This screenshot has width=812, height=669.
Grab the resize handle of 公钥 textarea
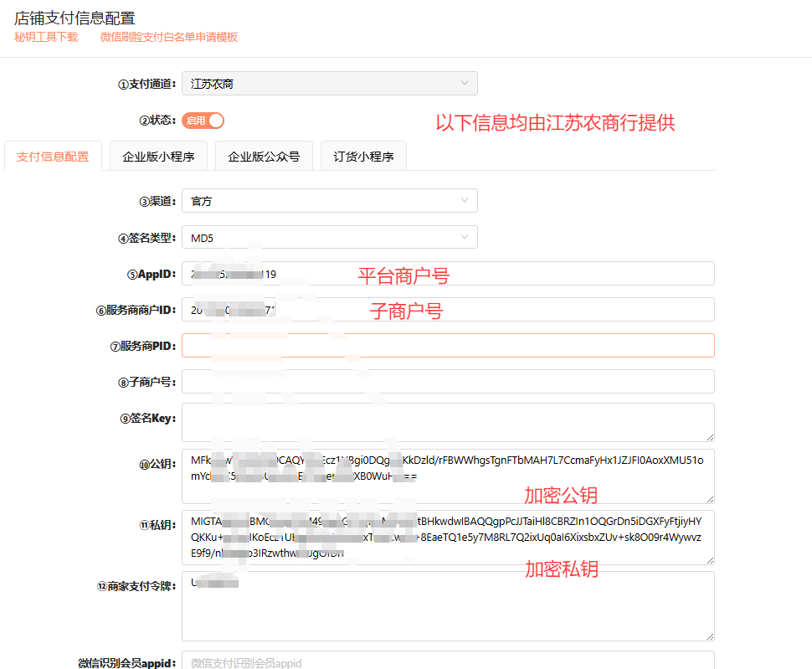point(710,499)
